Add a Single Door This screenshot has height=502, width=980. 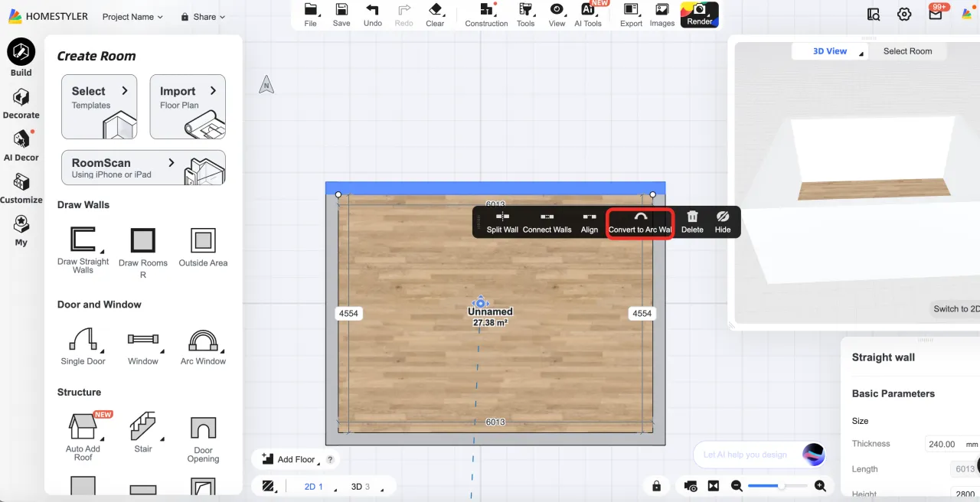pos(83,339)
